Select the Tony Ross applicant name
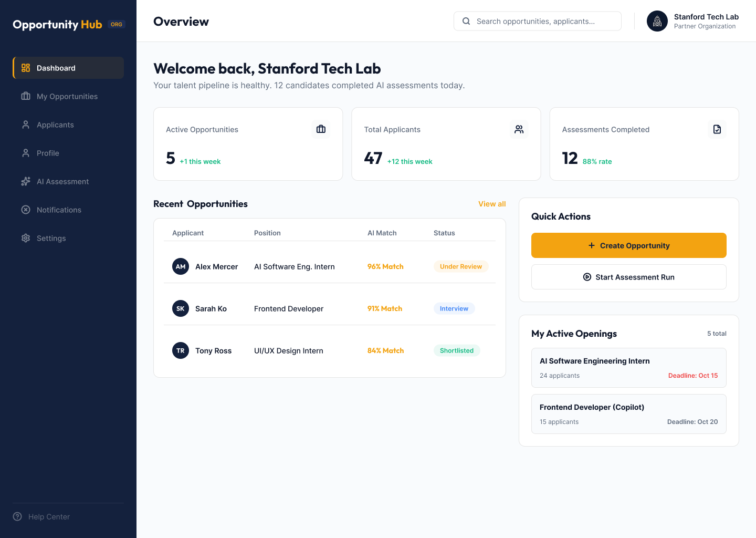This screenshot has width=756, height=538. point(214,350)
